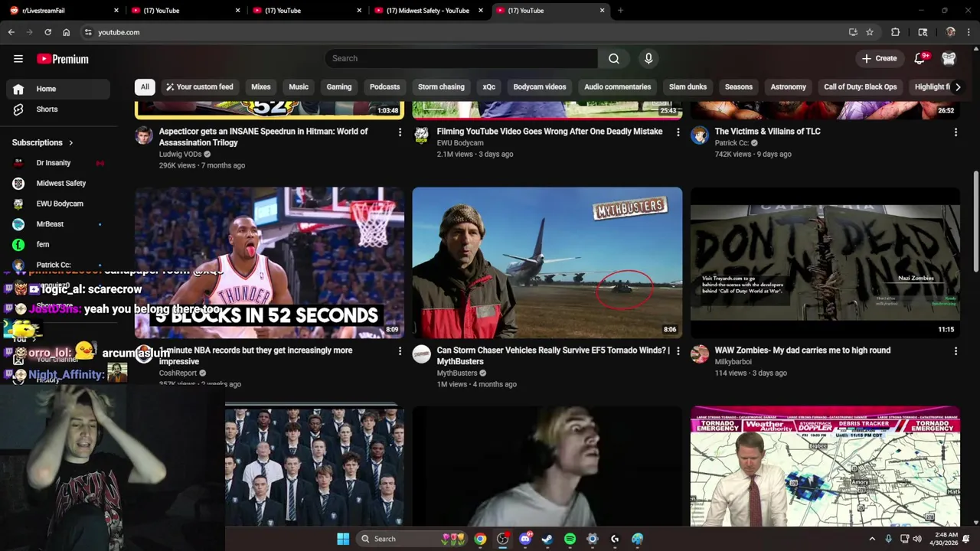Open the NBA records video thumbnail

pos(269,262)
